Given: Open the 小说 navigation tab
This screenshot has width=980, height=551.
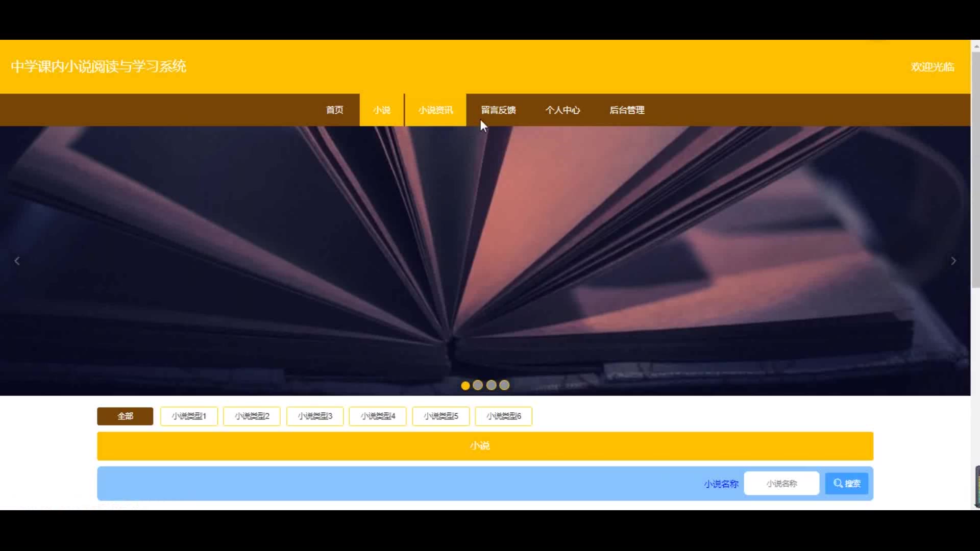Looking at the screenshot, I should pos(381,110).
